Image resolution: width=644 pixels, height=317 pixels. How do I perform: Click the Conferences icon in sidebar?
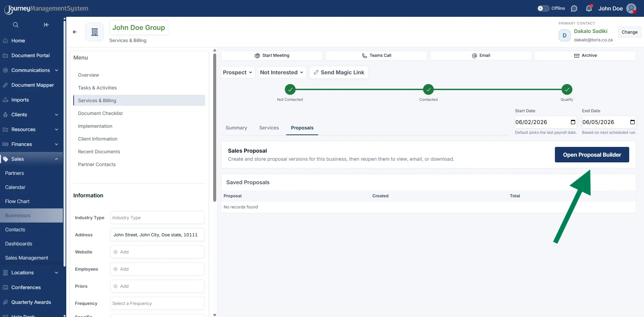click(x=5, y=287)
